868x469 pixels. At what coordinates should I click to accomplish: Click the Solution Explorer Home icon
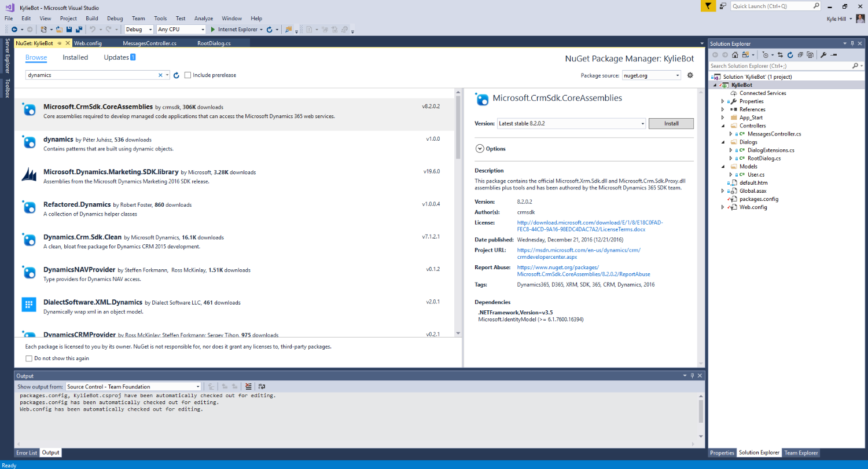click(x=735, y=55)
